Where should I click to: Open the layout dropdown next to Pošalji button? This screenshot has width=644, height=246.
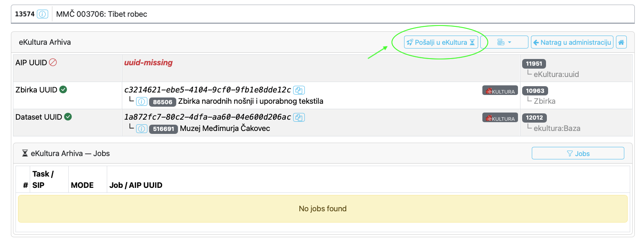[504, 42]
